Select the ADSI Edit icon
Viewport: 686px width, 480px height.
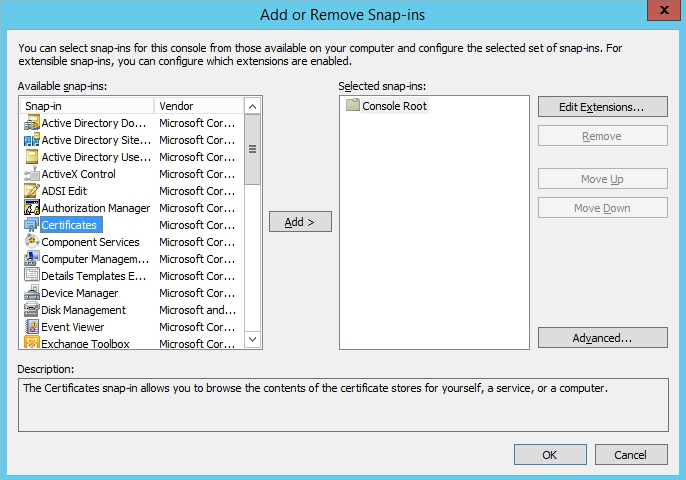coord(31,191)
